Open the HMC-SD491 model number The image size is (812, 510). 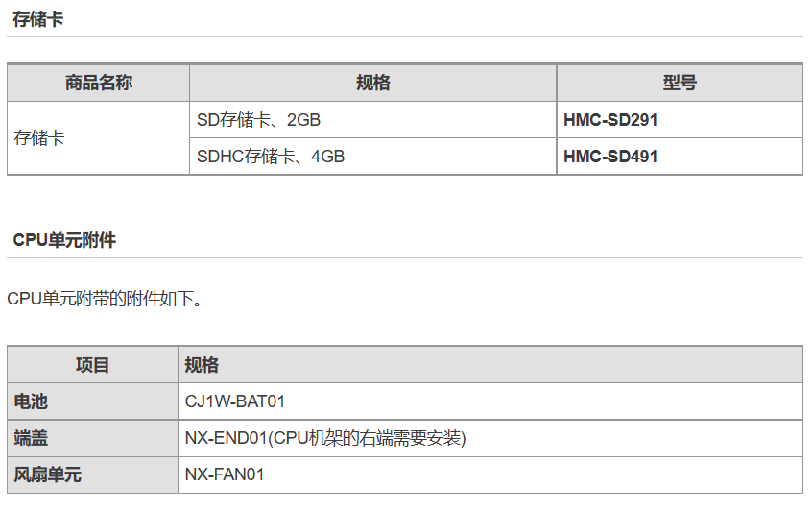pyautogui.click(x=610, y=157)
